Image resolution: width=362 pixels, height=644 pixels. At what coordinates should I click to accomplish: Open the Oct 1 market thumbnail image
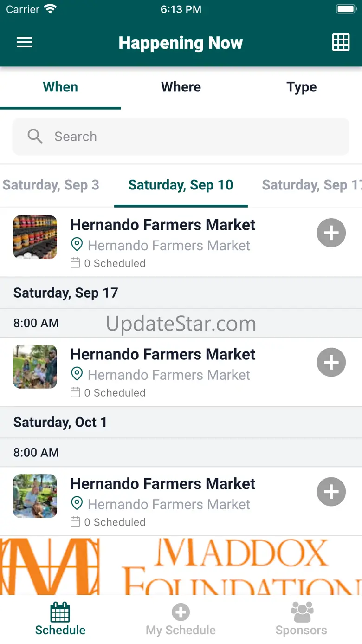35,496
